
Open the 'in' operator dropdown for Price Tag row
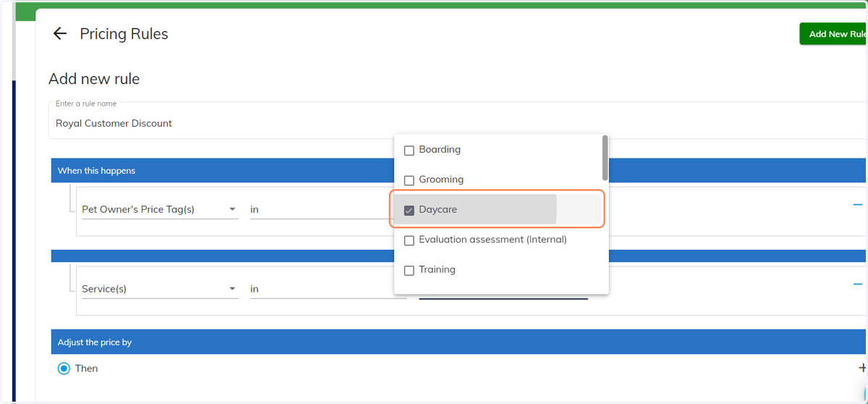pyautogui.click(x=322, y=209)
